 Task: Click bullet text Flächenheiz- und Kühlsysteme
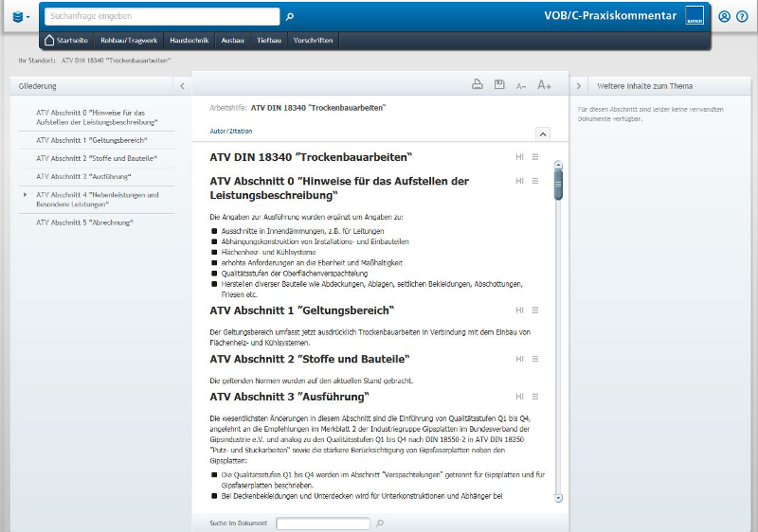(268, 252)
